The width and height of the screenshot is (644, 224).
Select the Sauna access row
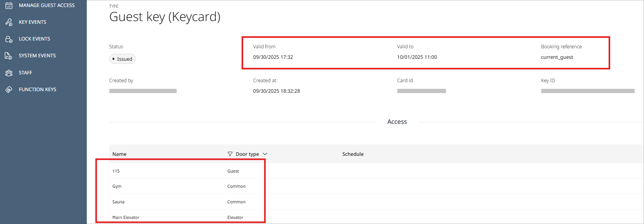tap(118, 202)
